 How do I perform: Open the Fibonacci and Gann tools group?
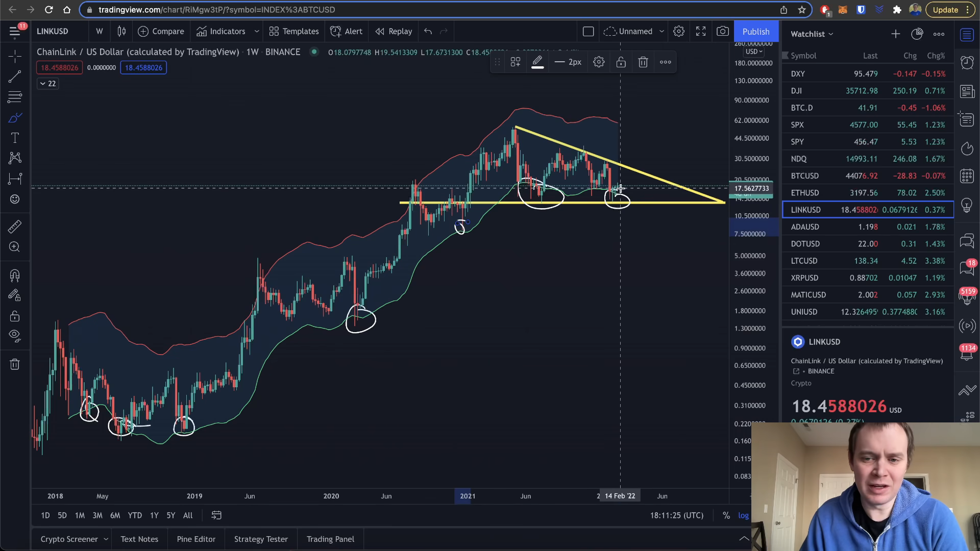coord(15,97)
